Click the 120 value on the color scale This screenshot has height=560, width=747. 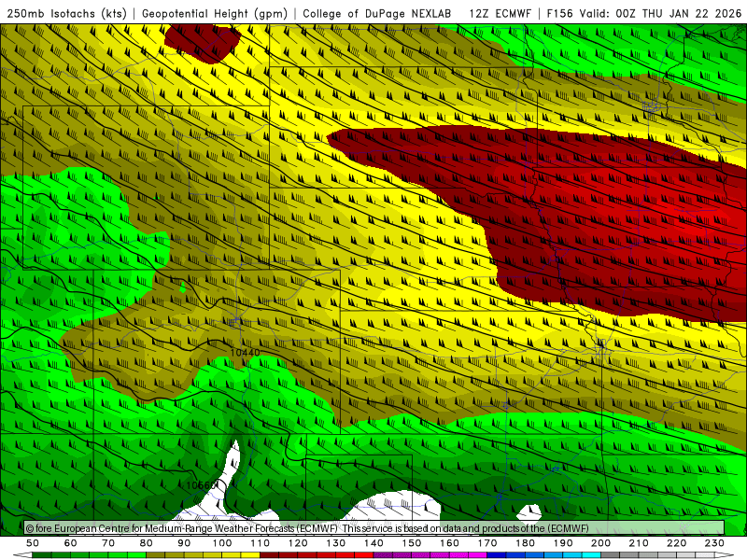pos(298,543)
